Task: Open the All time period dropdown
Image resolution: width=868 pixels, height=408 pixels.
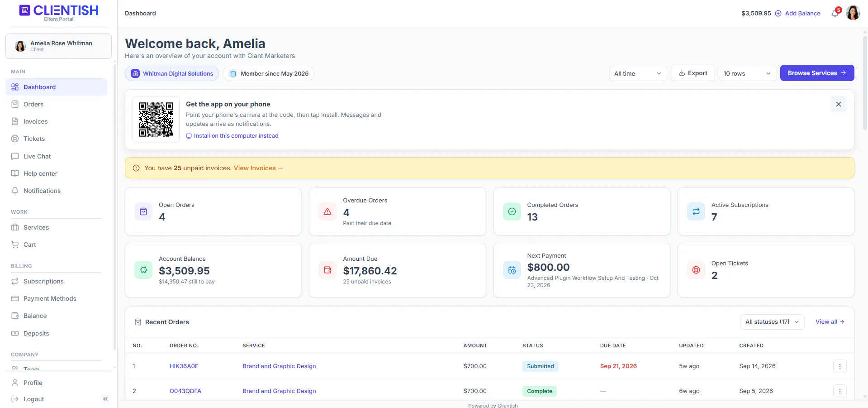Action: (638, 73)
